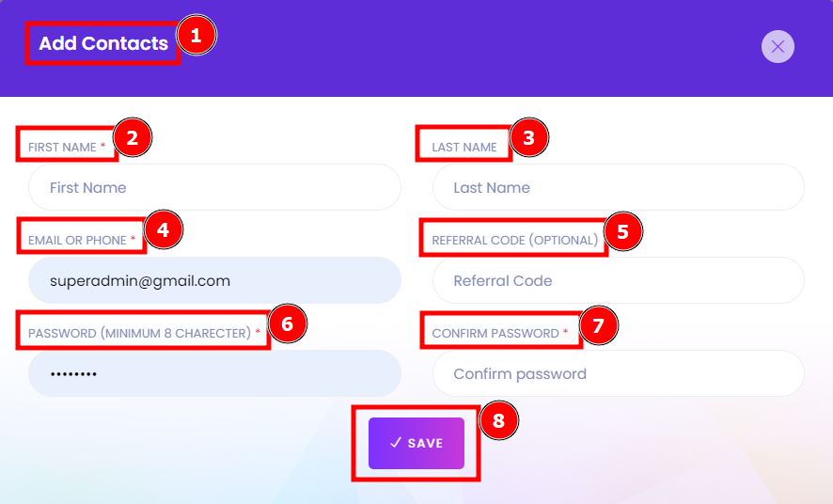Image resolution: width=833 pixels, height=504 pixels.
Task: Focus the Last Name input field
Action: 619,187
